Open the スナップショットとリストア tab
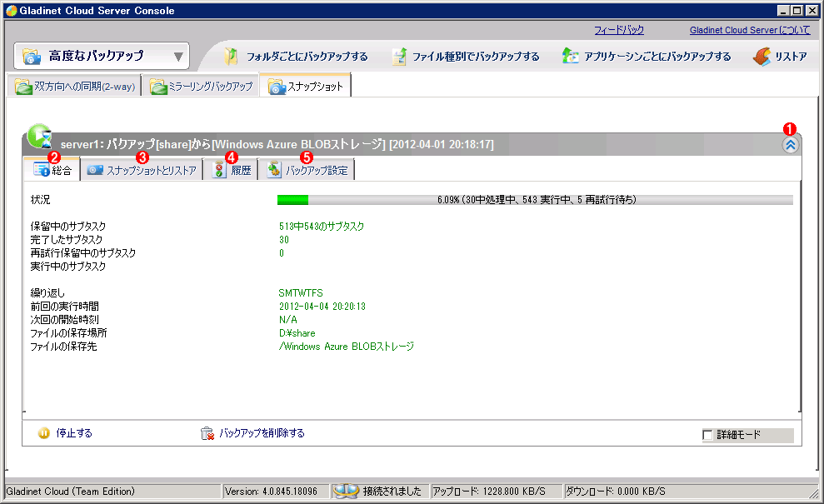This screenshot has width=824, height=504. (142, 170)
